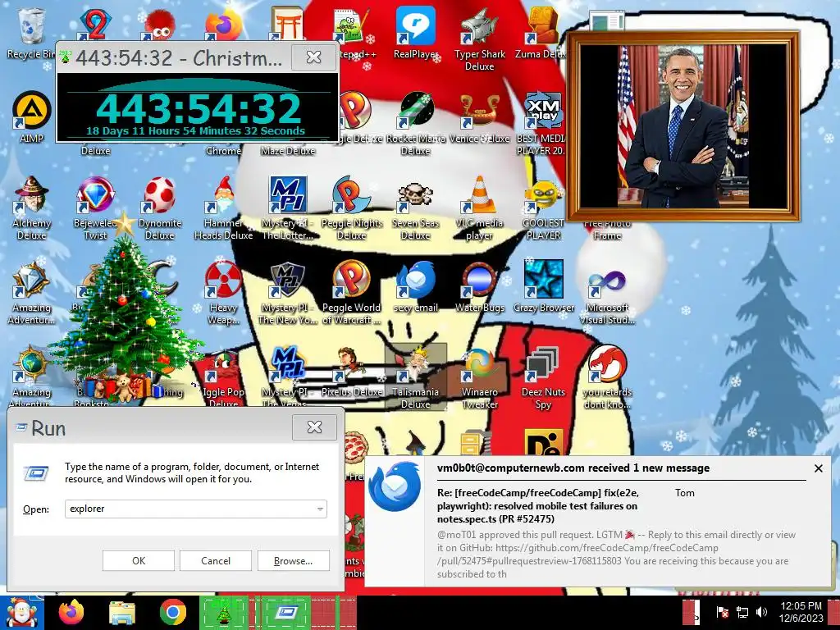The height and width of the screenshot is (630, 840).
Task: Open Mystery PI The Lottery shortcut
Action: point(288,208)
